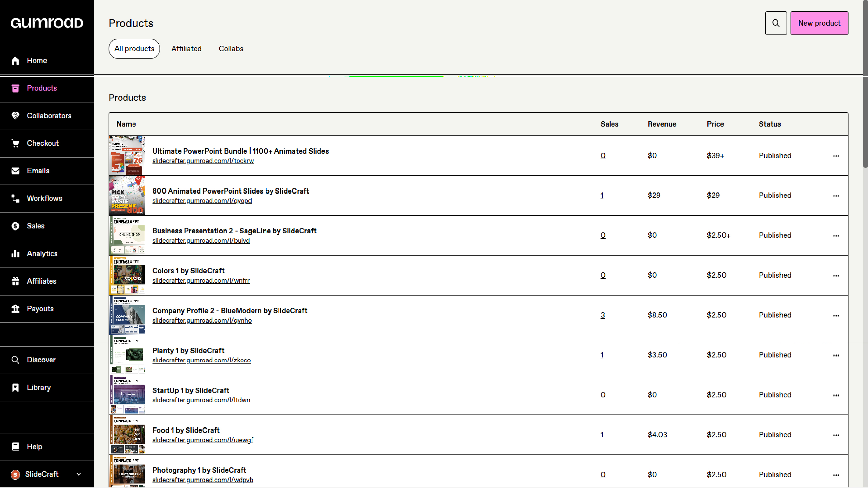Open actions menu for Photography 1

[x=836, y=475]
